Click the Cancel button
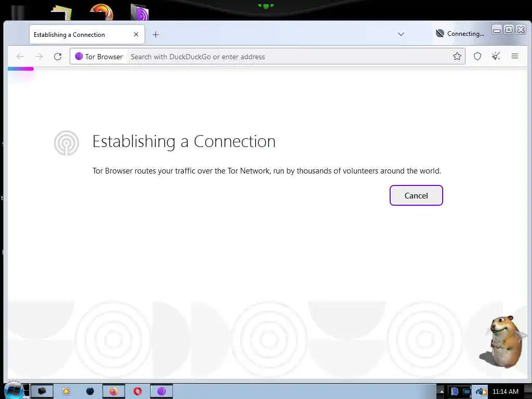532x399 pixels. pyautogui.click(x=416, y=195)
